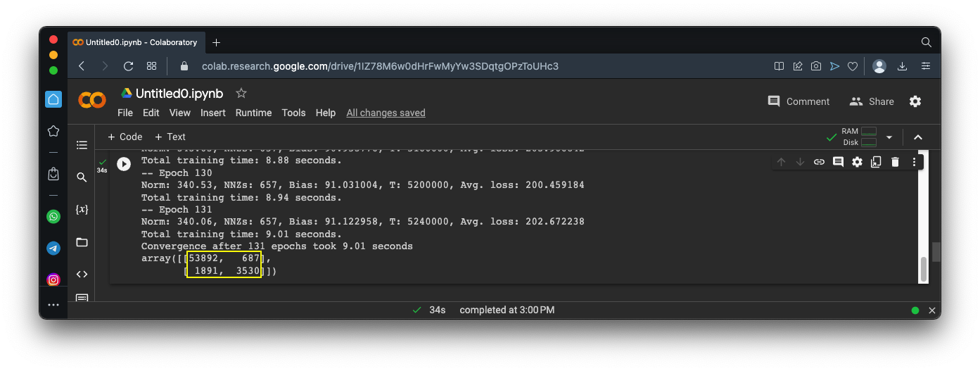Screen dimensions: 980x371
Task: Select the Untitled0.ipynb Colaboratory tab
Action: pyautogui.click(x=135, y=42)
